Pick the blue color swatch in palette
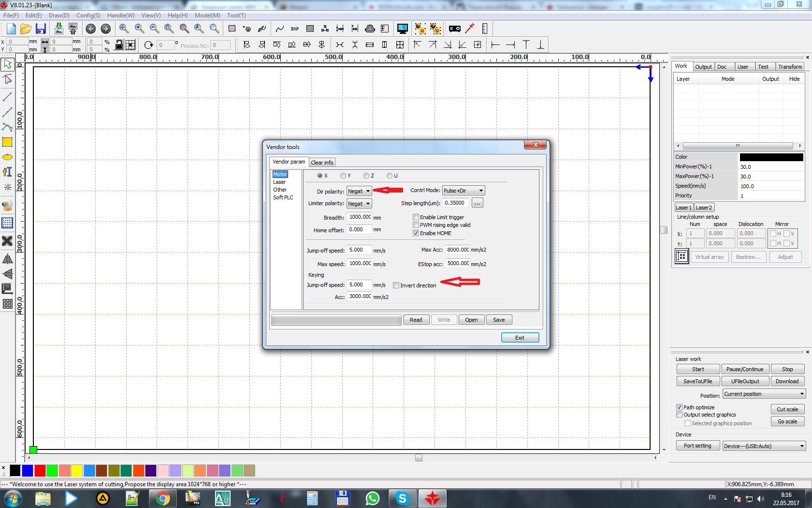The image size is (812, 508). point(28,470)
